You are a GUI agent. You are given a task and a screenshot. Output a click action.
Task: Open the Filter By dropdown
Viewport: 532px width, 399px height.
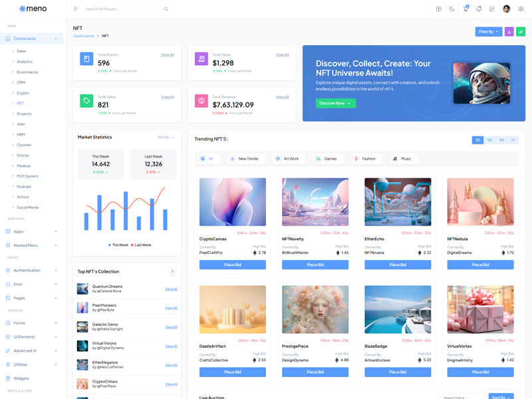coord(488,31)
